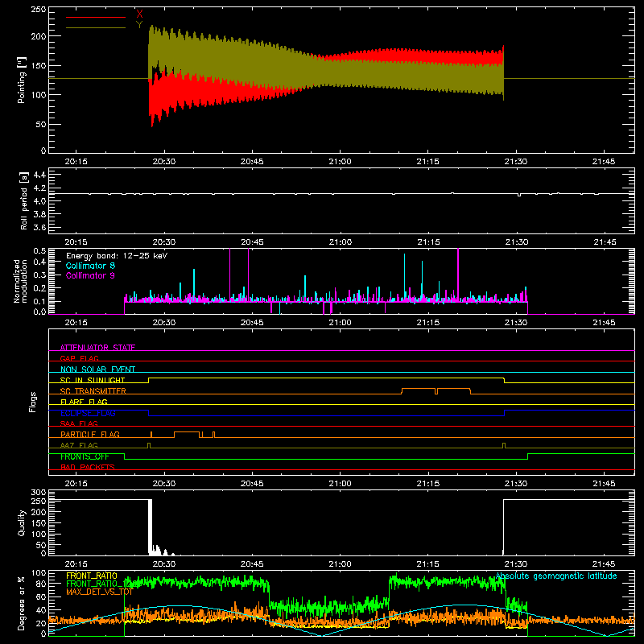Click the 21:15 tick under Roll period plot
Viewport: 644px width, 644px height.
pos(428,242)
